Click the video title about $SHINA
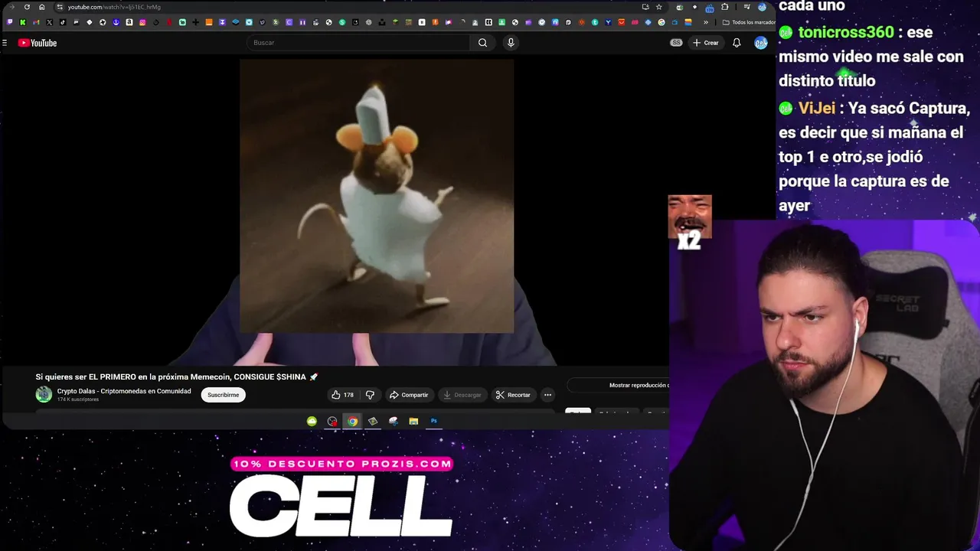 pyautogui.click(x=176, y=377)
